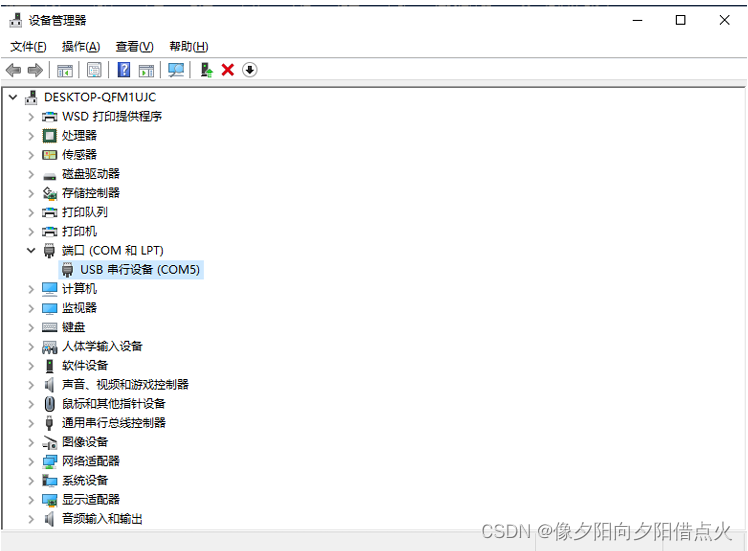Click the storage controller icon
The image size is (748, 551).
tap(50, 193)
